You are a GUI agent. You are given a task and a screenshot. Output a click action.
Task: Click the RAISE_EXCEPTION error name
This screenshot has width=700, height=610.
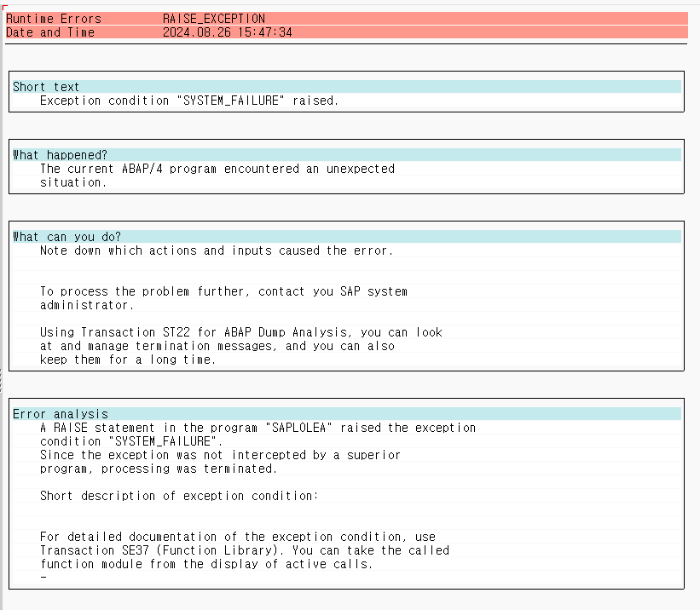214,19
